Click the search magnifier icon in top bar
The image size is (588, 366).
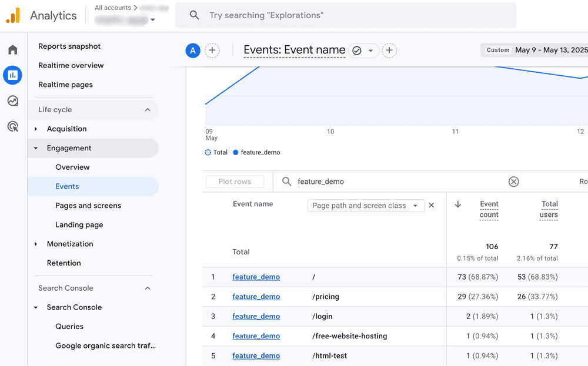click(194, 15)
